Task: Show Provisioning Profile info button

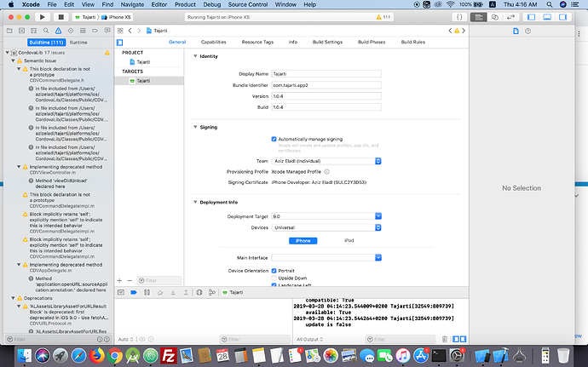Action: (x=326, y=172)
